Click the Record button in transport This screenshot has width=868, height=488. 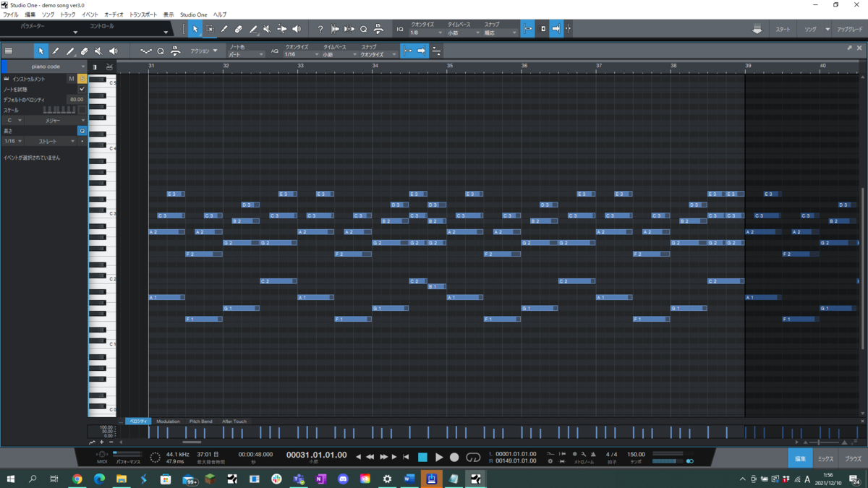(454, 457)
